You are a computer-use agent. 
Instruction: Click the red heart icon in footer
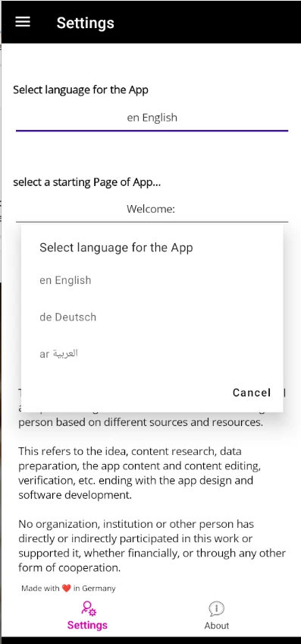[67, 588]
